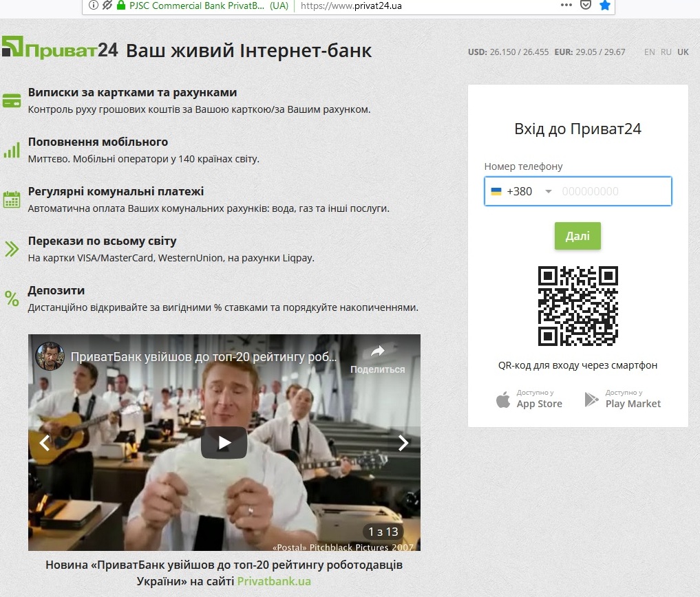Viewport: 700px width, 597px height.
Task: Click the App Store download link
Action: coord(529,400)
